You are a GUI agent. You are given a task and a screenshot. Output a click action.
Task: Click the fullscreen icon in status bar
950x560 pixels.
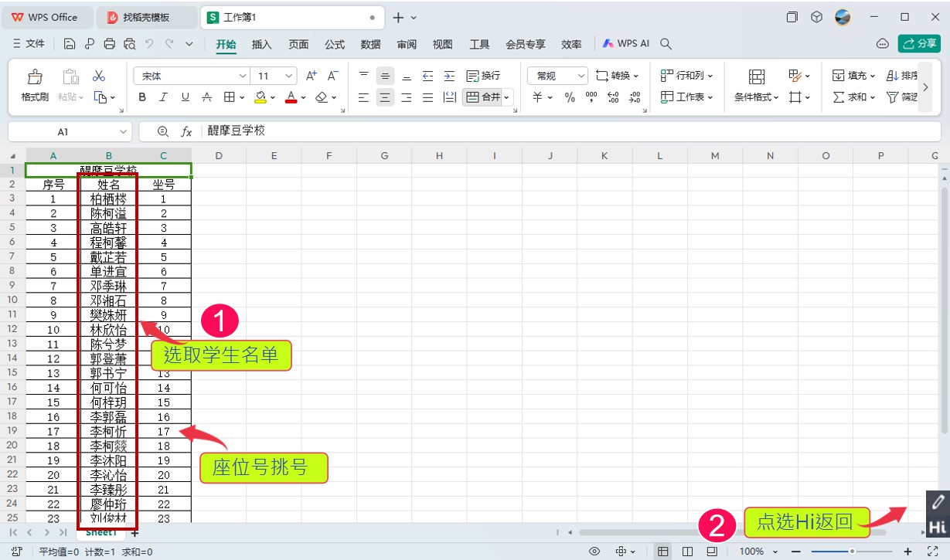click(x=932, y=552)
